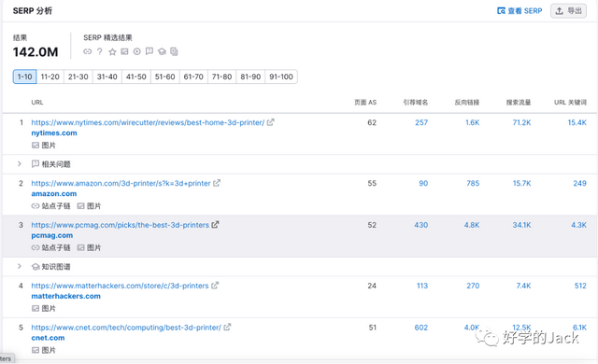Click URL keywords value 15.4K

tap(577, 122)
